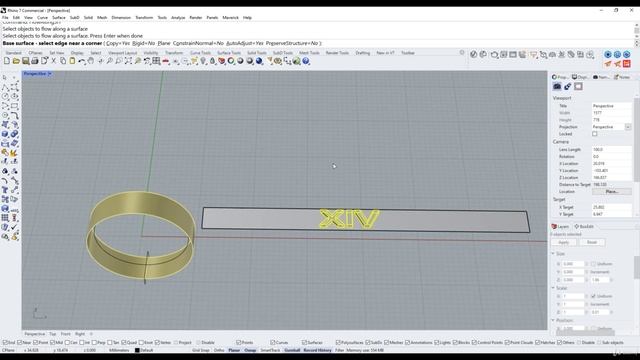Image resolution: width=640 pixels, height=360 pixels.
Task: Click the Paste clipboard icon
Action: (x=72, y=61)
